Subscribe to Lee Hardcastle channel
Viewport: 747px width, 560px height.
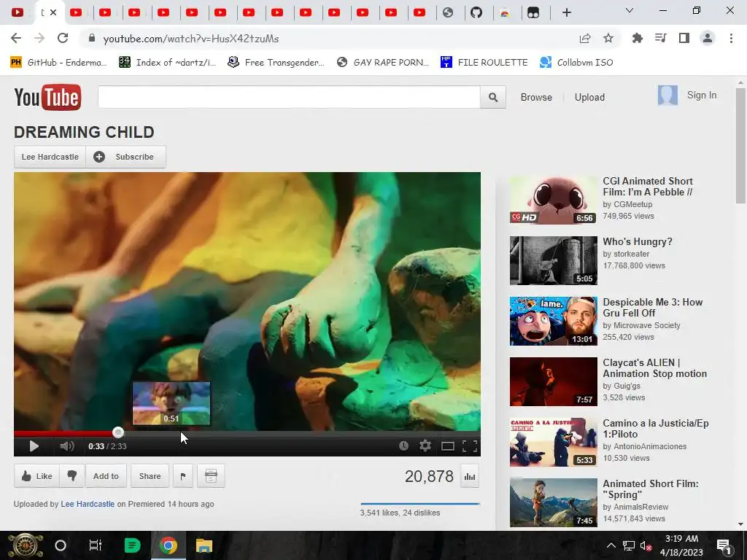(125, 157)
